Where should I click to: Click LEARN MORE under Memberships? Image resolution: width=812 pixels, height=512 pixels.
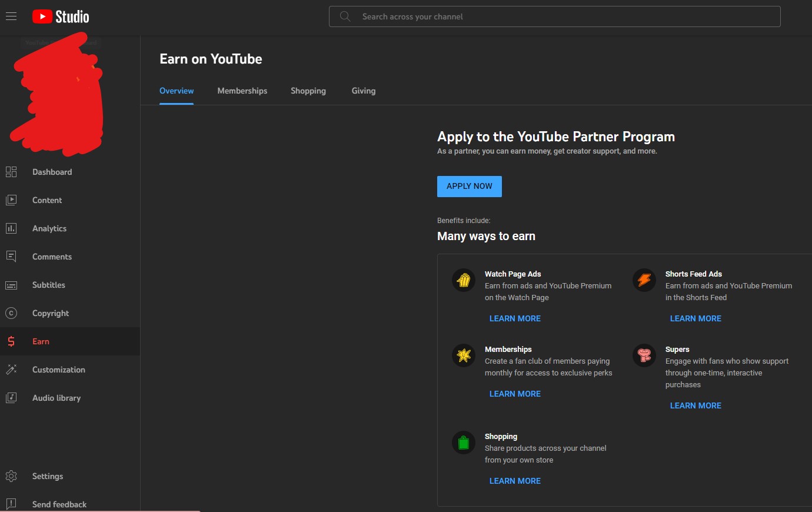[515, 394]
